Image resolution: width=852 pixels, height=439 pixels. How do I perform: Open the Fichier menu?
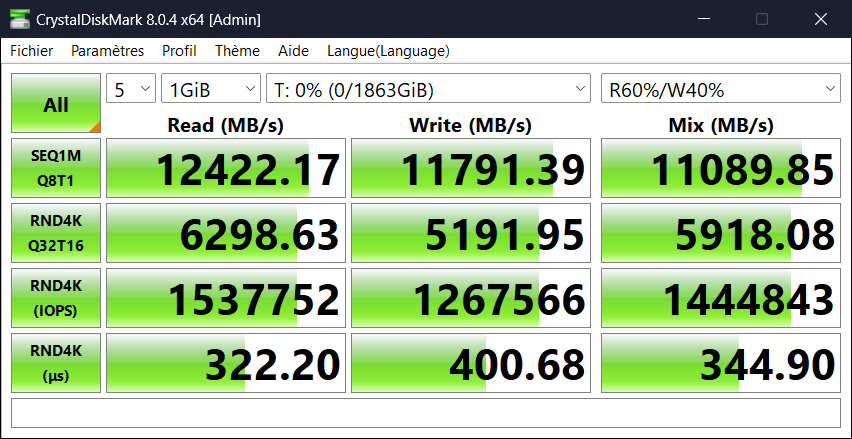coord(32,51)
